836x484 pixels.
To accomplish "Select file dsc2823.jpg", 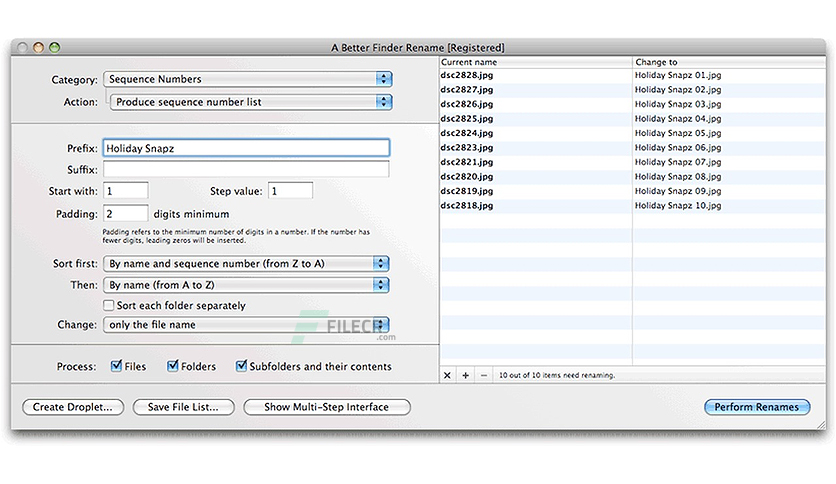I will pos(467,147).
